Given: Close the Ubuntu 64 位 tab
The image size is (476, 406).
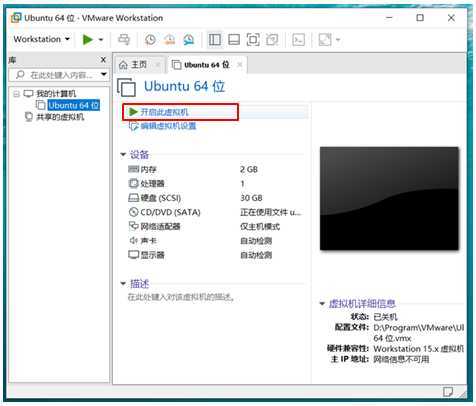Looking at the screenshot, I should point(239,65).
